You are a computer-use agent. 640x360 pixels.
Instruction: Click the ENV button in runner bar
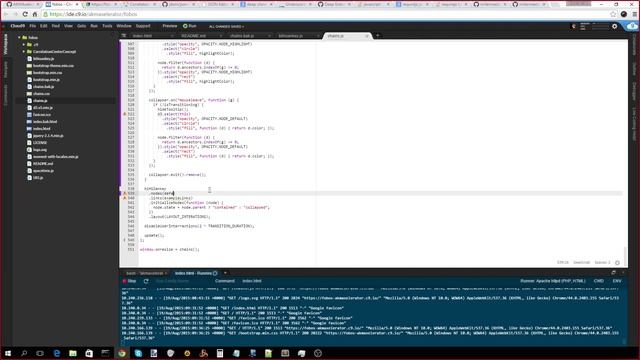point(617,281)
